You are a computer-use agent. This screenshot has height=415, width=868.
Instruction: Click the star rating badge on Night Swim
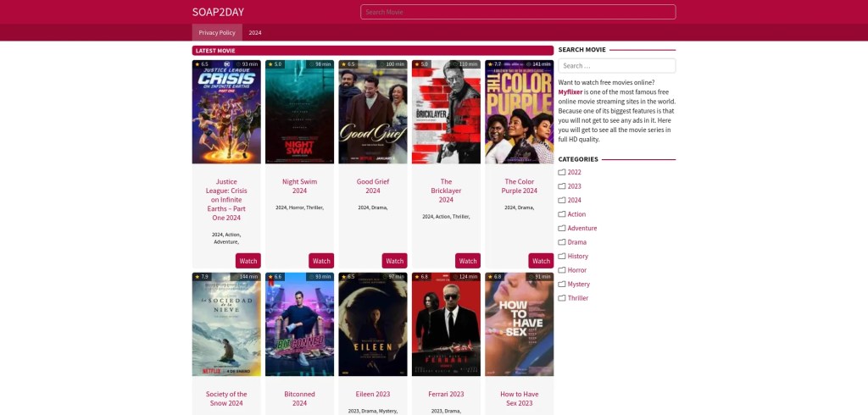pos(274,64)
